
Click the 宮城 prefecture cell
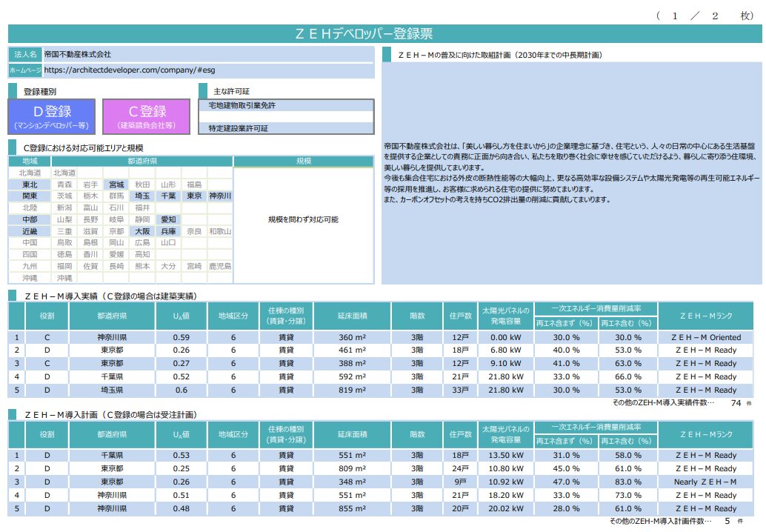[x=116, y=184]
